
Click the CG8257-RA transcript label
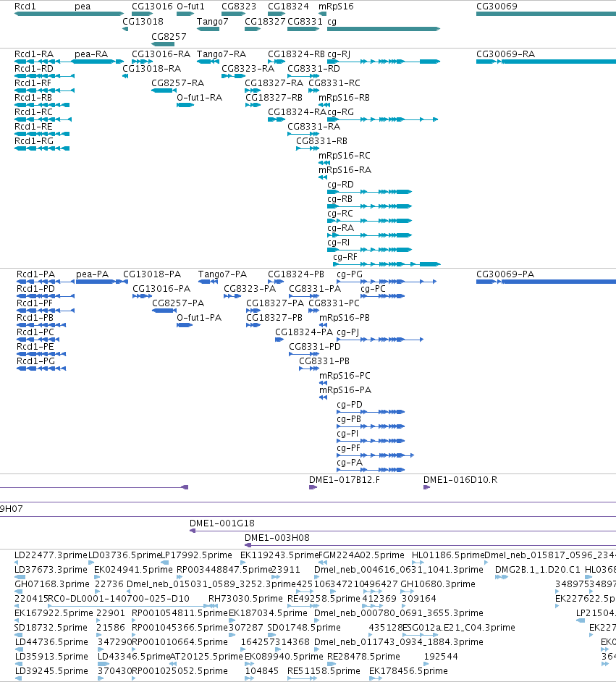178,83
